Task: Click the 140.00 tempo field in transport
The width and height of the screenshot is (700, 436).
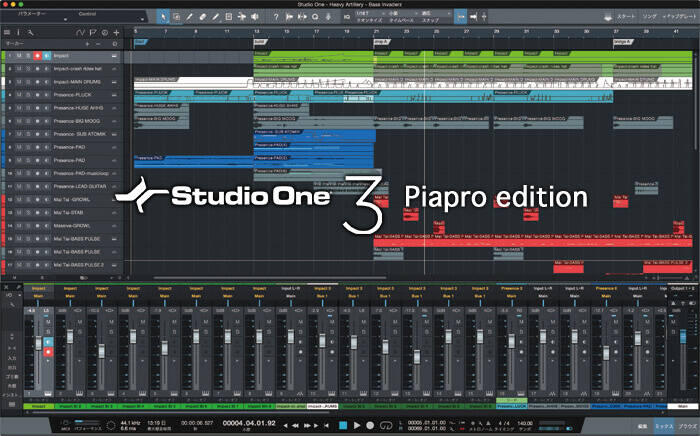Action: [x=525, y=423]
